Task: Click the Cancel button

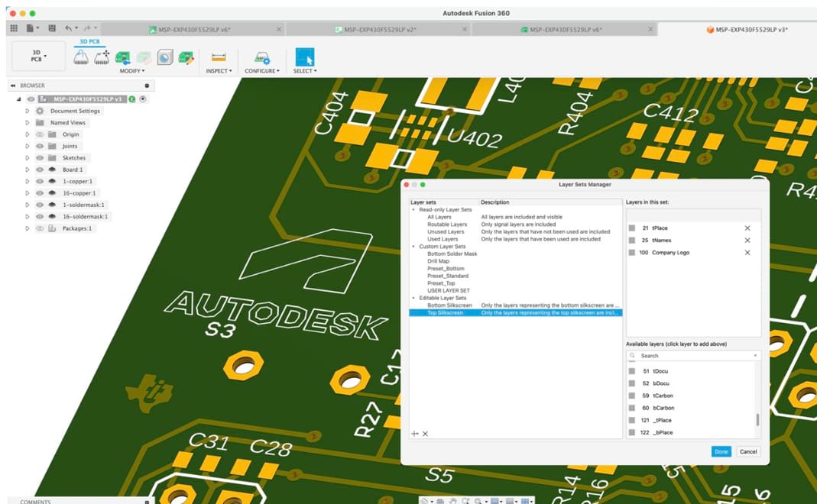Action: (748, 451)
